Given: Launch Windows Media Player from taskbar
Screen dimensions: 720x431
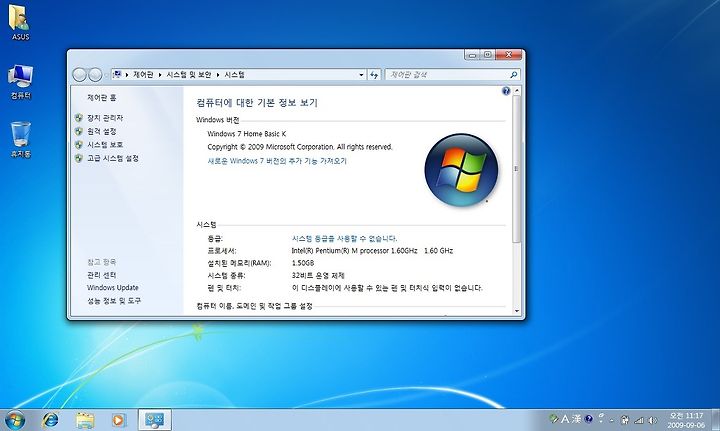Looking at the screenshot, I should 118,420.
